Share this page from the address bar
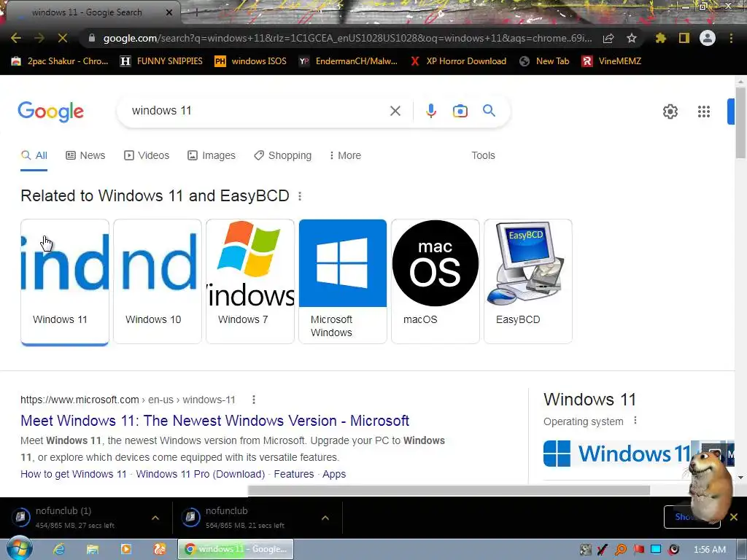This screenshot has height=560, width=747. [x=608, y=38]
